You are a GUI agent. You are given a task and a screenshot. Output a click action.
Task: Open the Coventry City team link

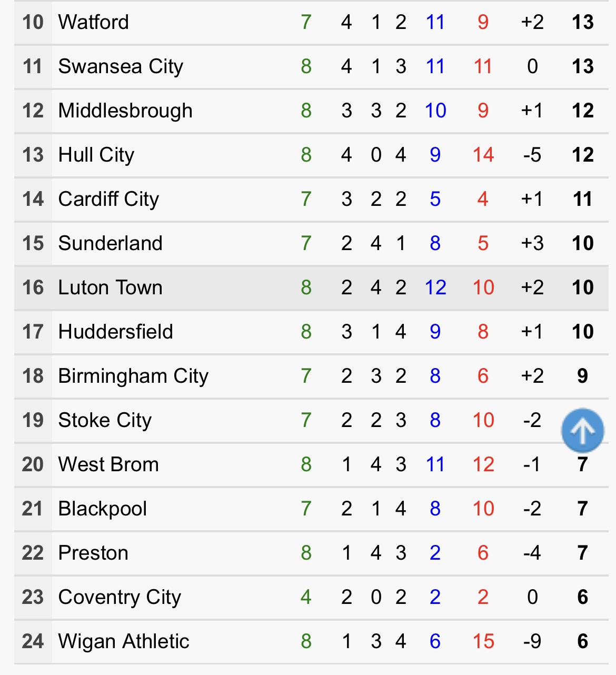120,597
